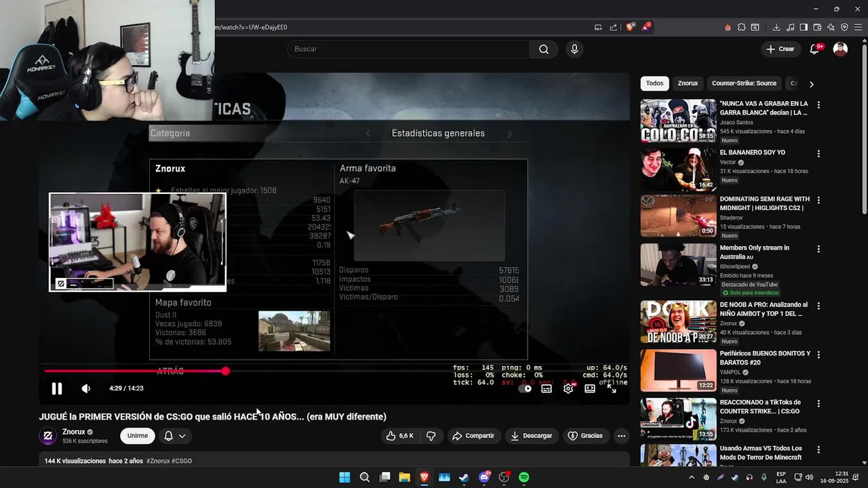Open more actions three-dot button

tap(621, 436)
